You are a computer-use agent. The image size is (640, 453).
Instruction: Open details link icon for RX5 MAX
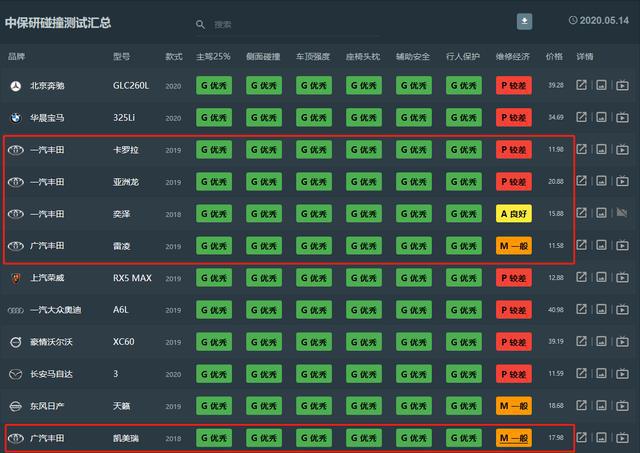(581, 277)
